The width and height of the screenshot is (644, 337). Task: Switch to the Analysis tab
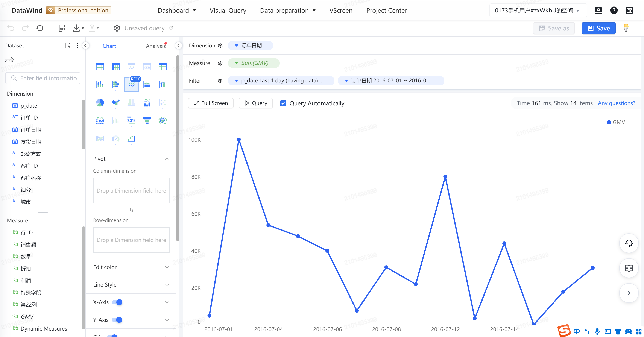(x=156, y=46)
